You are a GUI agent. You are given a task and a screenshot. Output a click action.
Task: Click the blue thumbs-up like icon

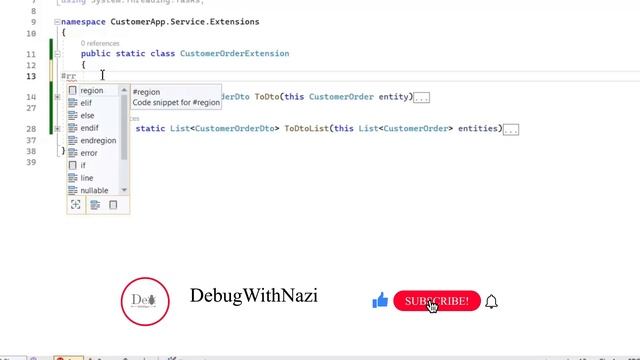click(x=380, y=300)
